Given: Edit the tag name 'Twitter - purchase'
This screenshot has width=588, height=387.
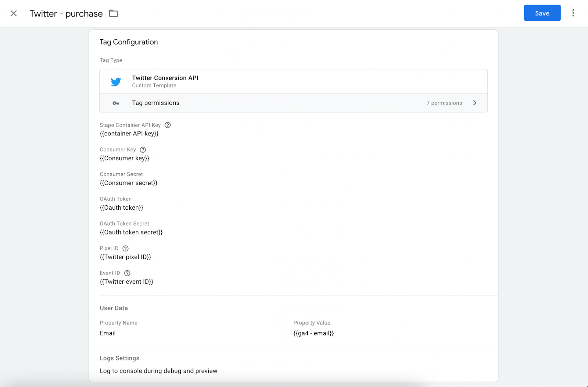Looking at the screenshot, I should click(66, 14).
